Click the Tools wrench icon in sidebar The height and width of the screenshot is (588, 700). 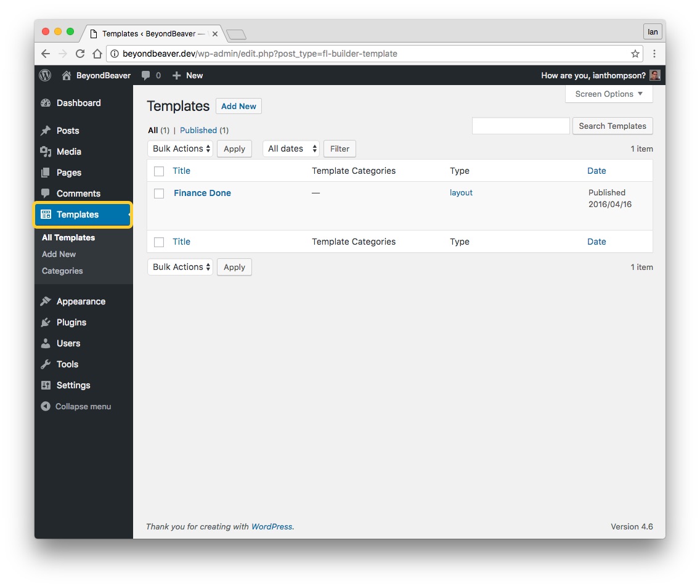[46, 364]
